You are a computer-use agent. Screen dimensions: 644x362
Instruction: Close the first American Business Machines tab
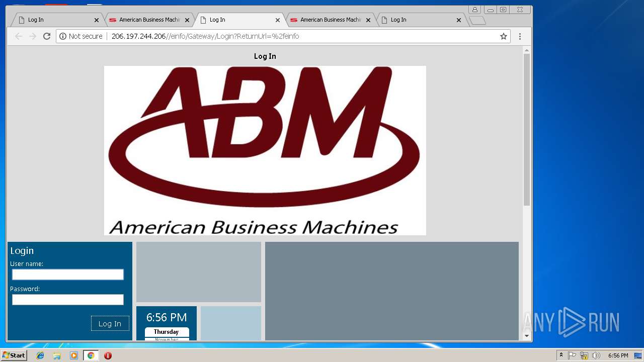tap(187, 20)
